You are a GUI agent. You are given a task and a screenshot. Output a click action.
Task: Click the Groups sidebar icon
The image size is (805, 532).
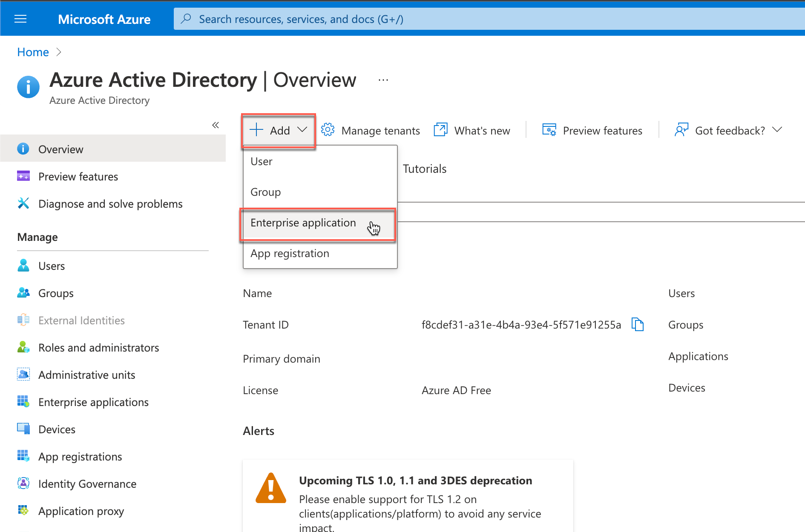pyautogui.click(x=23, y=292)
